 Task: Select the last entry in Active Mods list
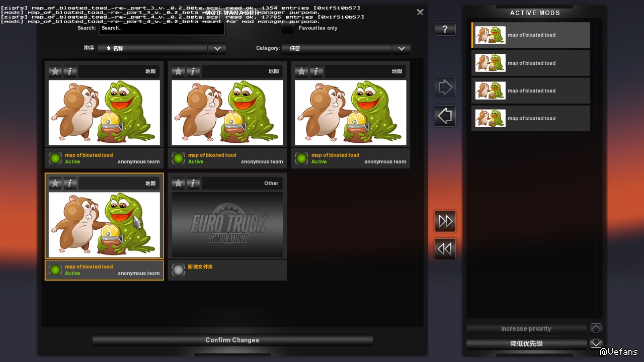tap(531, 118)
